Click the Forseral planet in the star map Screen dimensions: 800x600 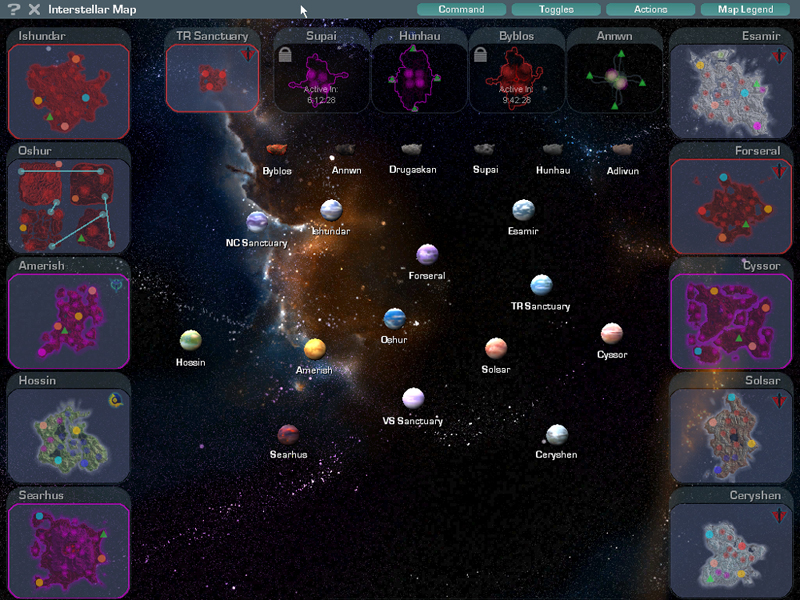tap(427, 254)
